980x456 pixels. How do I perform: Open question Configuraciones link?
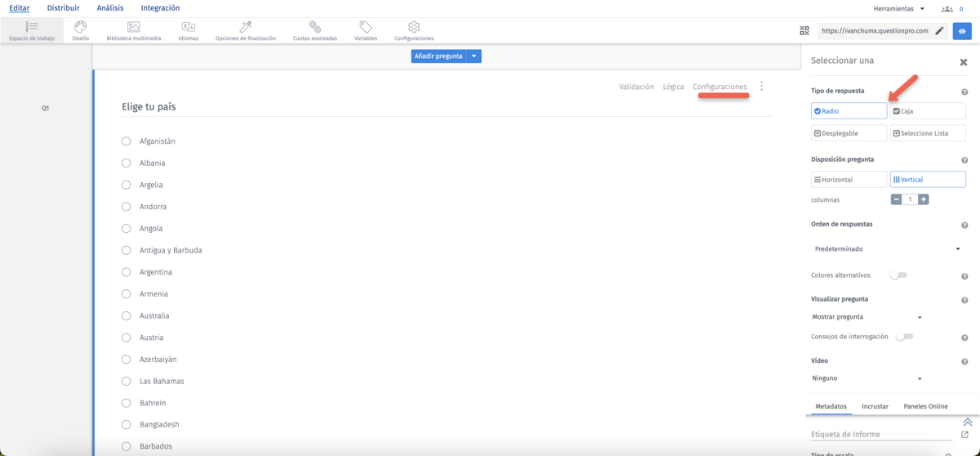(719, 87)
